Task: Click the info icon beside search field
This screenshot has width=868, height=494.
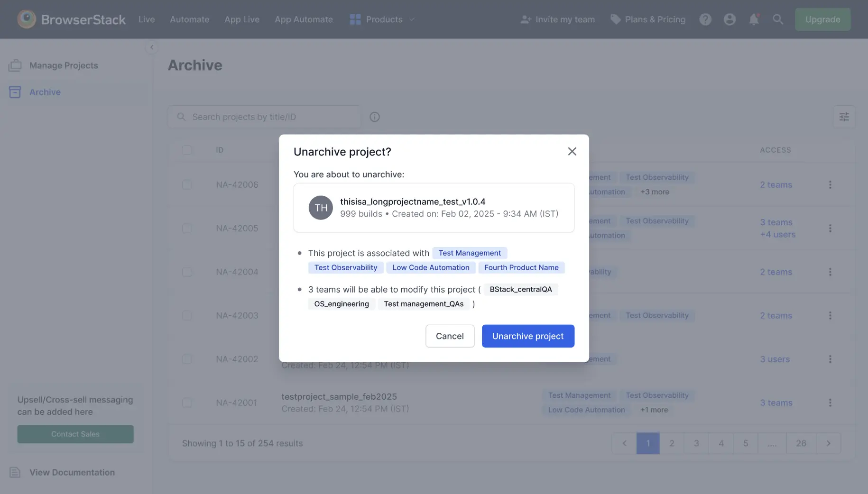Action: [x=375, y=117]
